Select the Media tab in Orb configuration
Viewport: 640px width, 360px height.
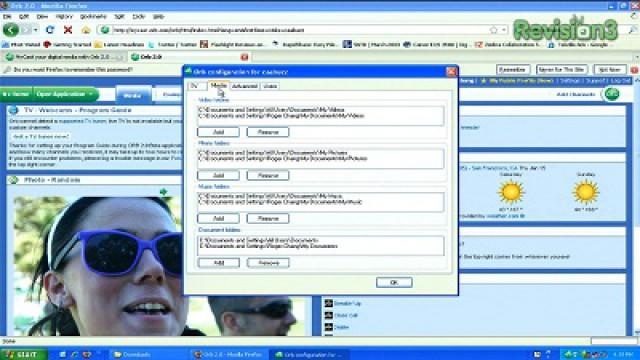[x=218, y=85]
